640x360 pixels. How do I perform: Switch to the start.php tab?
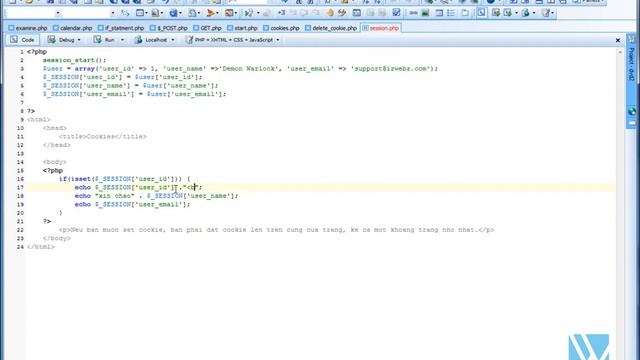[x=242, y=28]
